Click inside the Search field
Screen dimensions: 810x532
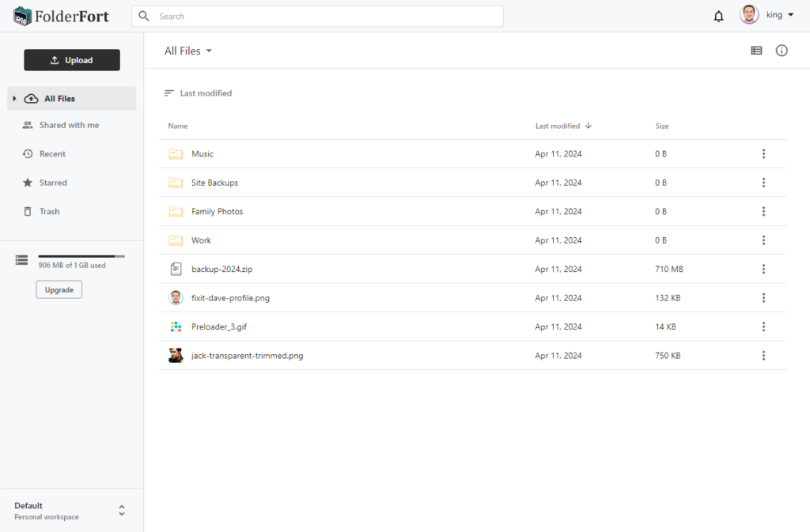pyautogui.click(x=316, y=16)
